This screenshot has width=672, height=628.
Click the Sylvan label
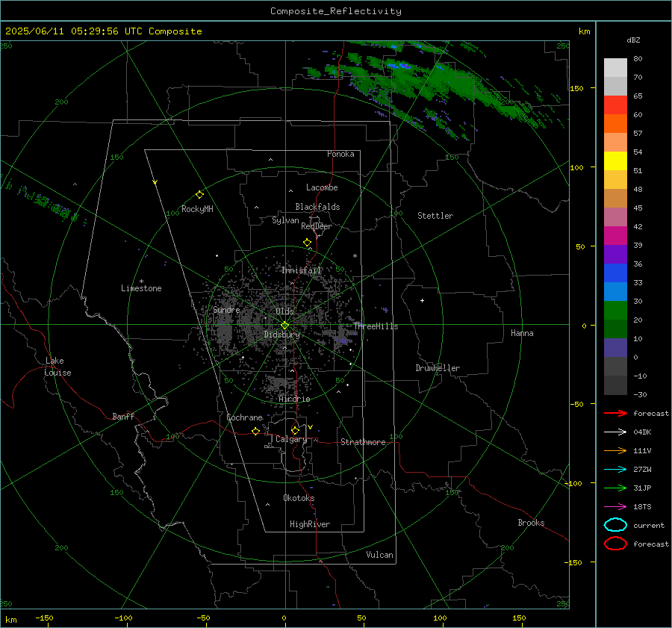[285, 220]
